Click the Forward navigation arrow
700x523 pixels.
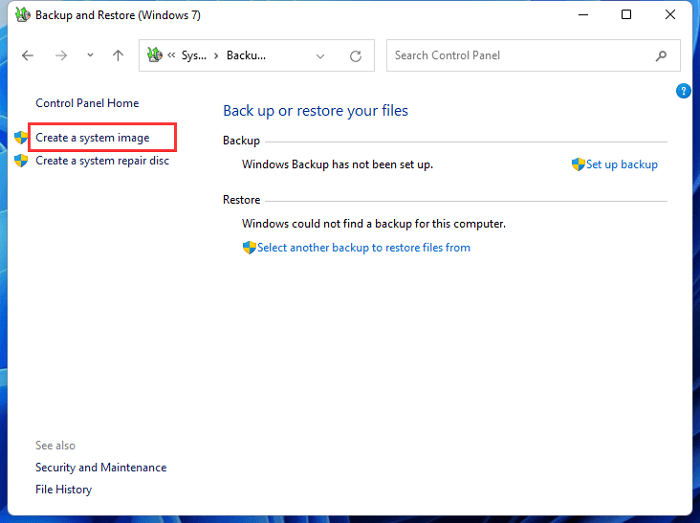[x=61, y=56]
